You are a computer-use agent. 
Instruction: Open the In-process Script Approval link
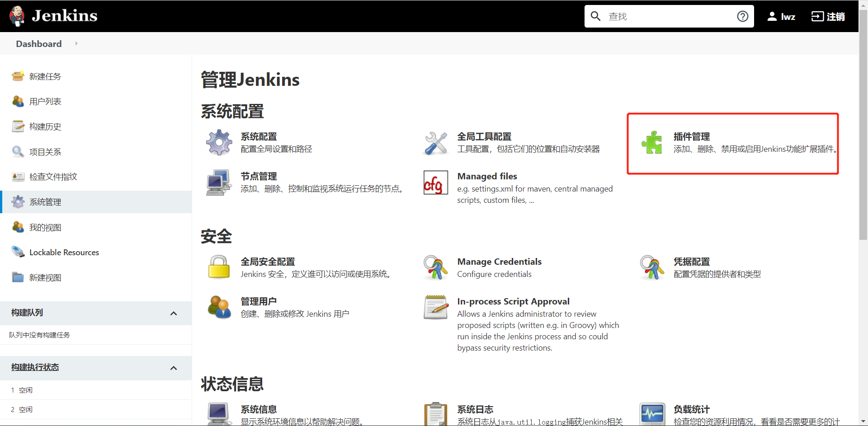(513, 301)
